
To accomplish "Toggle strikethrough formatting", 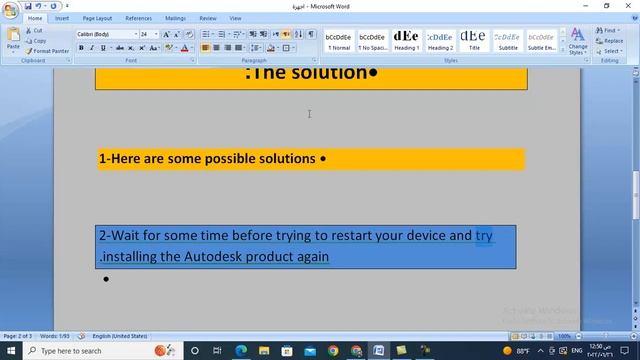I will [x=120, y=48].
